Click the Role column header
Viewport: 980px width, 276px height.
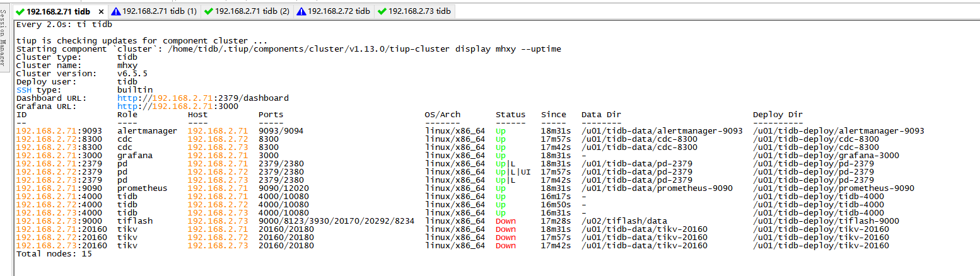click(x=127, y=115)
